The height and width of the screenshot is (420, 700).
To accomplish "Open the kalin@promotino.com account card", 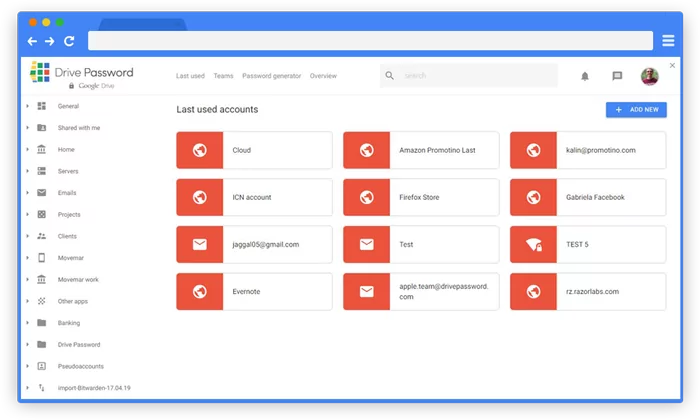I will [x=588, y=150].
